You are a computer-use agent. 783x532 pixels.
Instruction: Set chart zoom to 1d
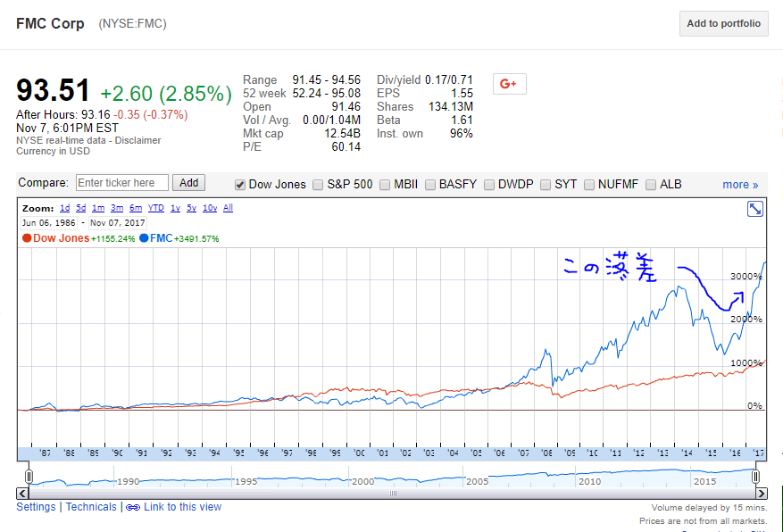pos(65,208)
